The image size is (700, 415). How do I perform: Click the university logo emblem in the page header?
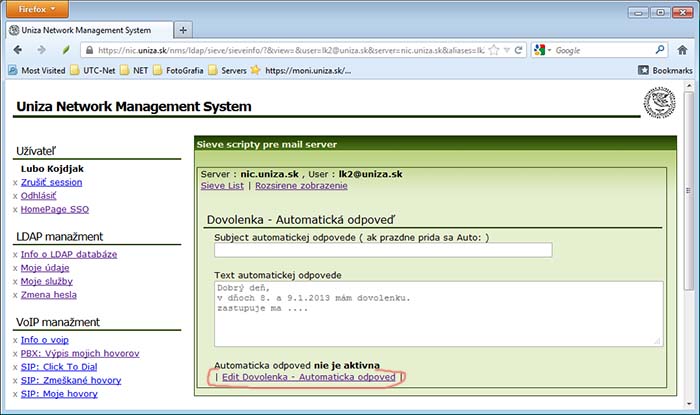point(659,103)
